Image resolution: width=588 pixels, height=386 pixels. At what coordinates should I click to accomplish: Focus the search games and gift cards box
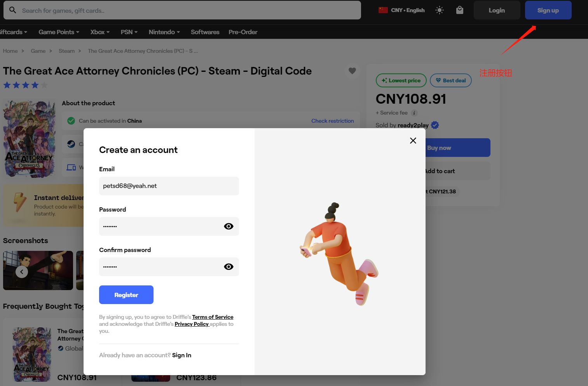click(182, 10)
